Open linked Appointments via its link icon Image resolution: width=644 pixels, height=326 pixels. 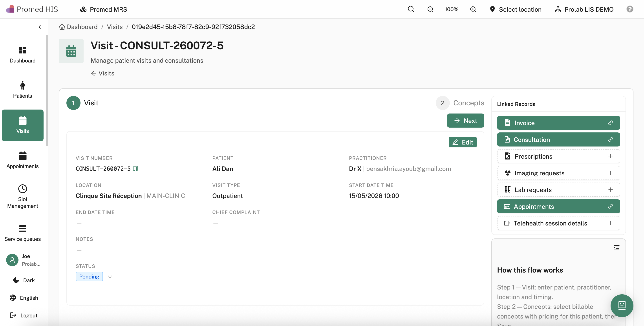[610, 206]
